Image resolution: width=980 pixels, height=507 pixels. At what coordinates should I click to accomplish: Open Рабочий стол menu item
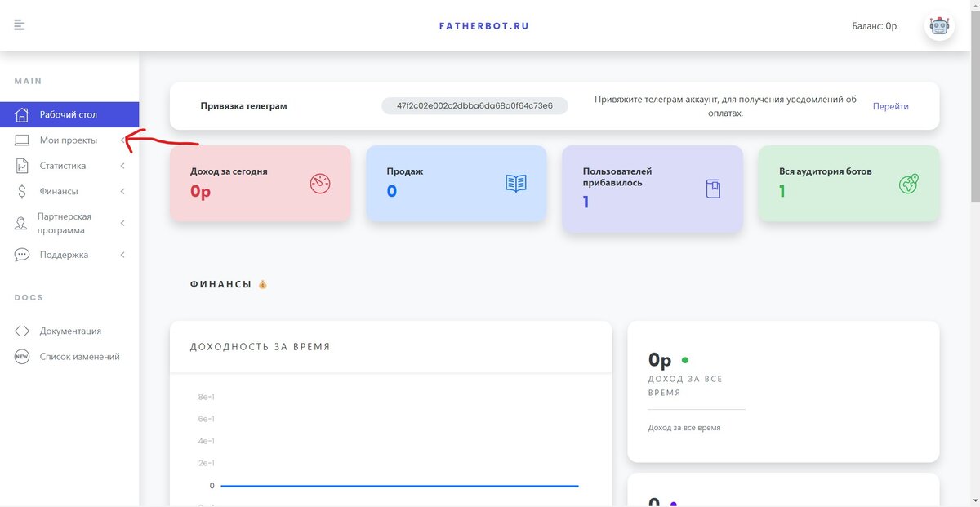69,114
